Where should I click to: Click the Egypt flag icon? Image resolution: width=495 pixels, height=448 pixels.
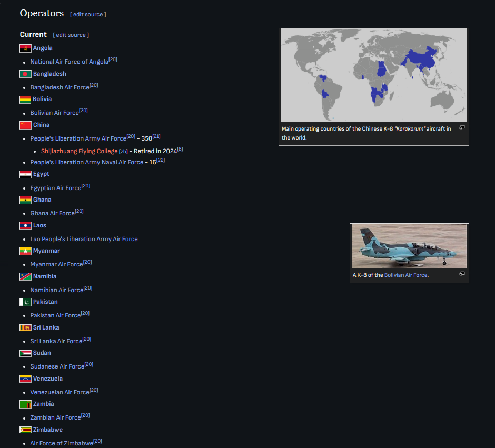pyautogui.click(x=25, y=174)
